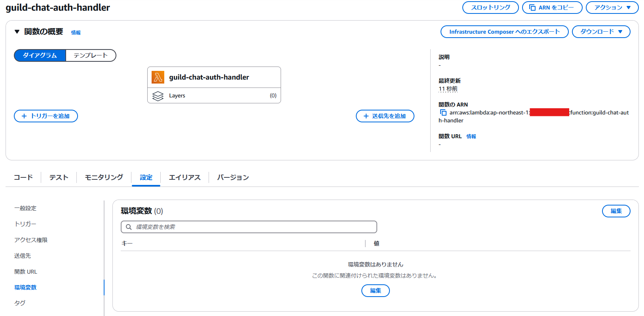Open the エイリアス tab
Image resolution: width=644 pixels, height=316 pixels.
point(185,177)
